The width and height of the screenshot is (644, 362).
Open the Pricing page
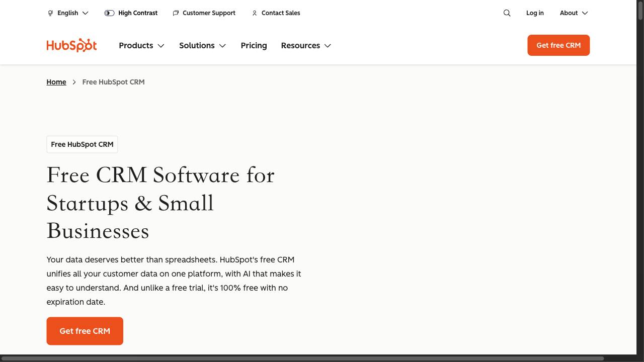[x=254, y=45]
